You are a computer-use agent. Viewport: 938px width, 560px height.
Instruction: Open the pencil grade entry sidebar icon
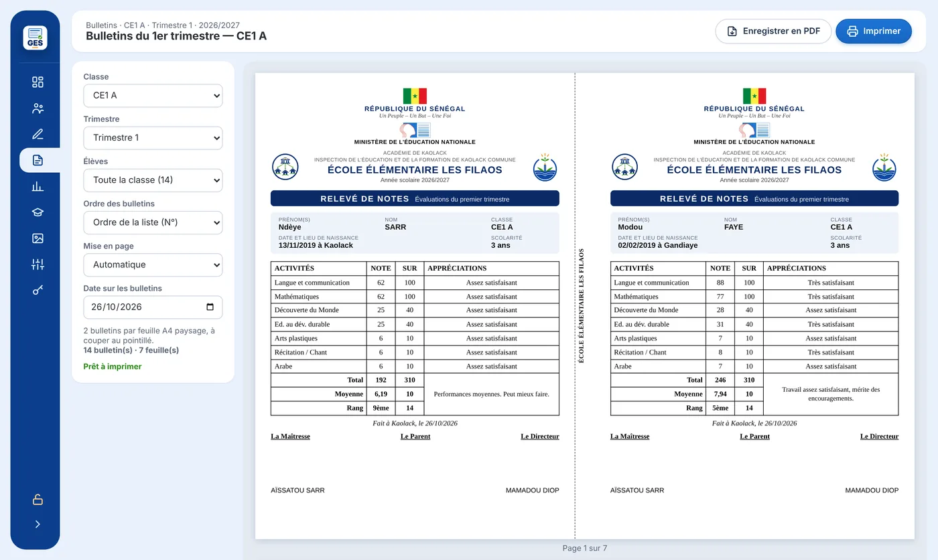pos(38,134)
